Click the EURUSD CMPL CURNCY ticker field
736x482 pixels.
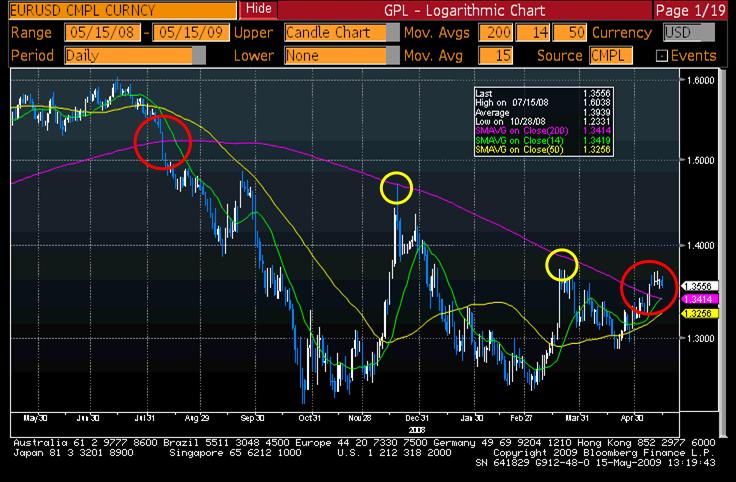pyautogui.click(x=119, y=10)
